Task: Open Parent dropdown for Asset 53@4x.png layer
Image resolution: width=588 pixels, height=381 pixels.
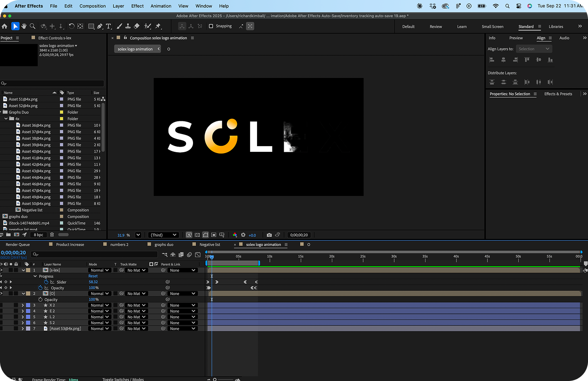Action: (183, 329)
